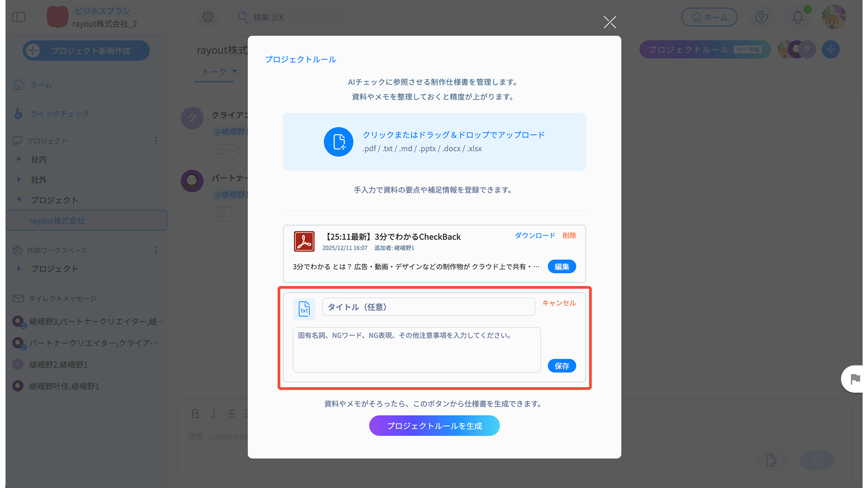Click the キャンセル link
This screenshot has width=868, height=488.
(559, 303)
